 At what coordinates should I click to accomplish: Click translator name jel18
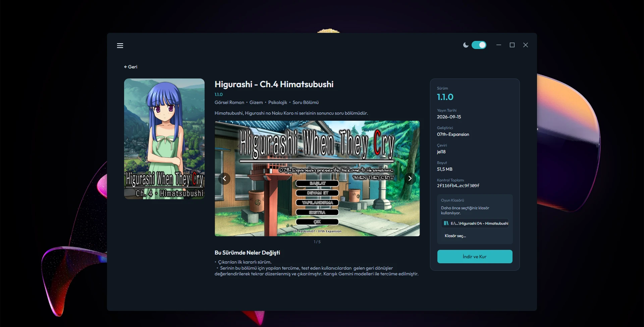pos(441,152)
